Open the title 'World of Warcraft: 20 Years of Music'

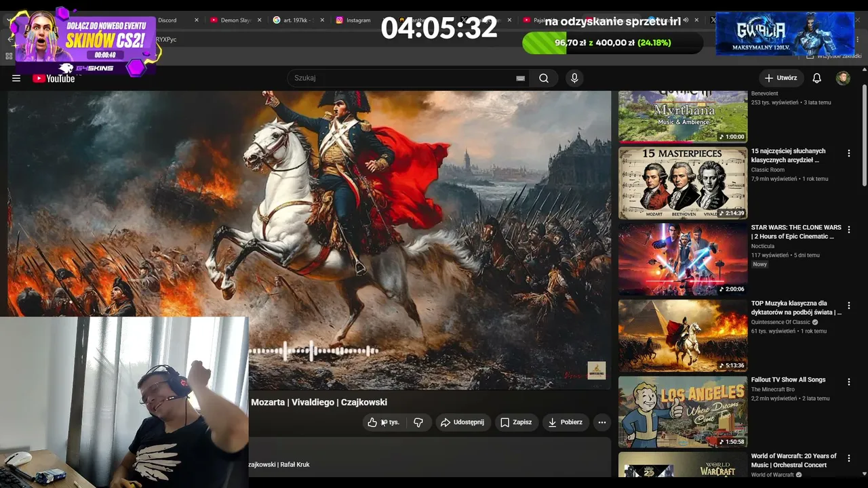tap(794, 460)
